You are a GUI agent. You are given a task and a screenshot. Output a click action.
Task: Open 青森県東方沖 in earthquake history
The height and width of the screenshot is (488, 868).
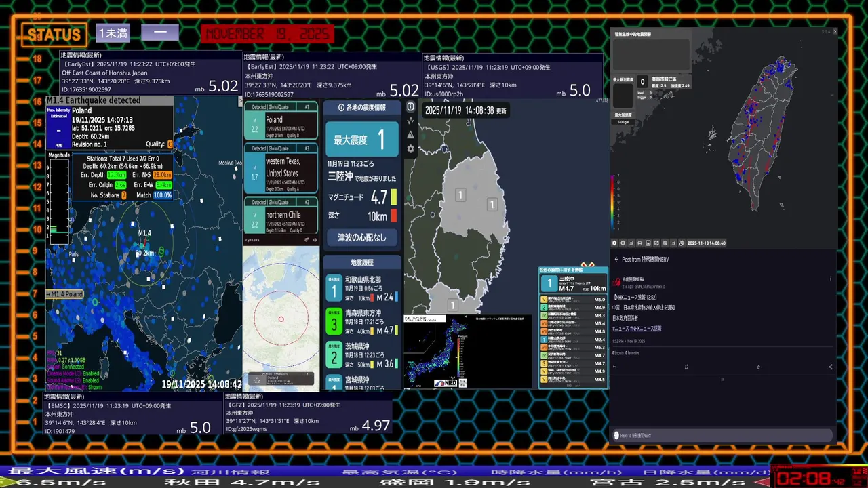(x=362, y=321)
